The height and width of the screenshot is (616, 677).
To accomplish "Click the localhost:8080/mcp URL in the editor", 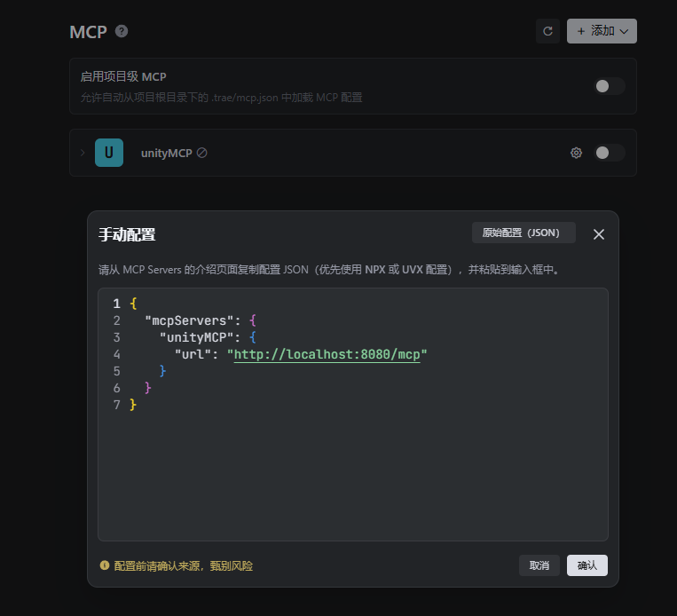I will tap(327, 354).
